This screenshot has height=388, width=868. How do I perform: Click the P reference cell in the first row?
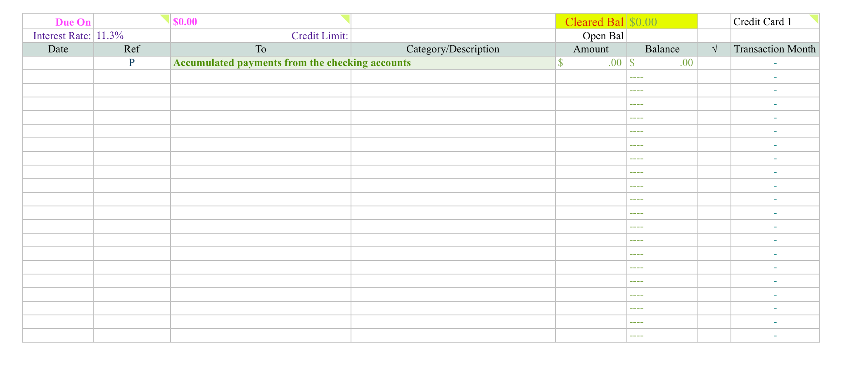click(131, 63)
